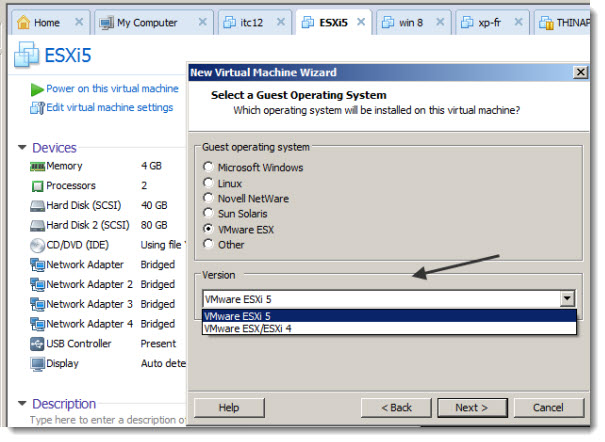This screenshot has width=605, height=442.
Task: Click the THINAPP tab locked VM icon
Action: [x=546, y=23]
